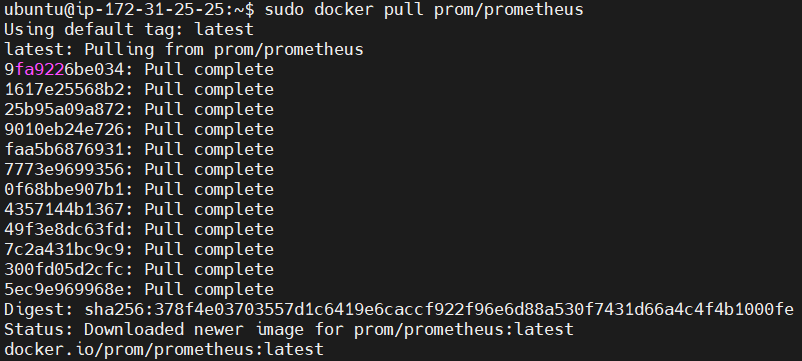Click the layer ID 1617e25568b2
The height and width of the screenshot is (361, 802).
tap(64, 89)
